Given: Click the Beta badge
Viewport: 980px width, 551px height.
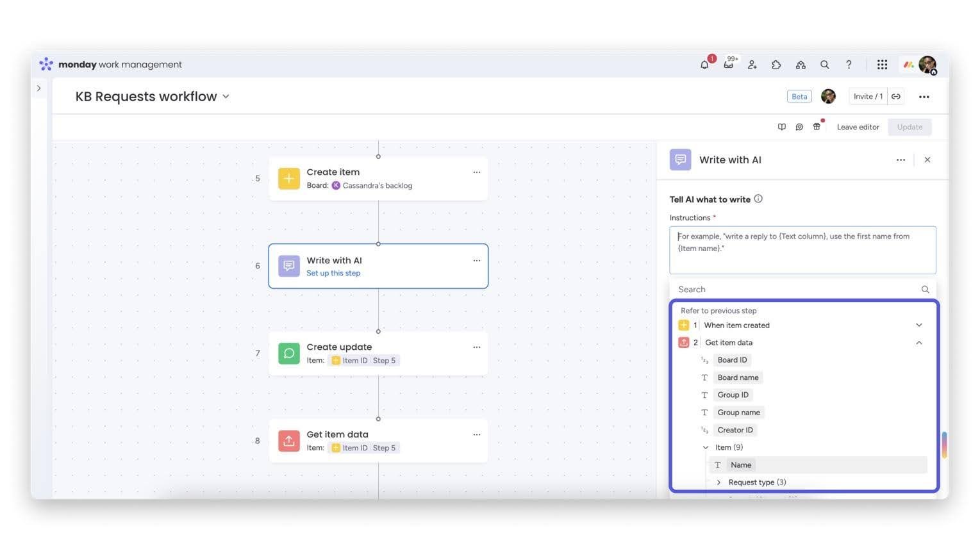Looking at the screenshot, I should tap(799, 97).
